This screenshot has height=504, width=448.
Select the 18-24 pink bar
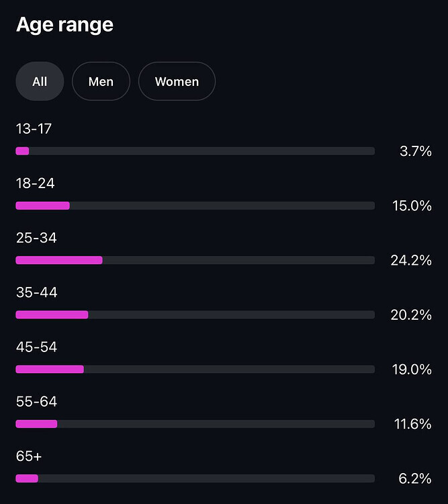pos(43,206)
